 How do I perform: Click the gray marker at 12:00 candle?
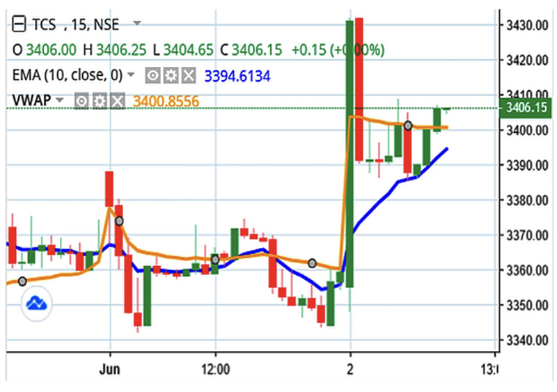point(215,259)
